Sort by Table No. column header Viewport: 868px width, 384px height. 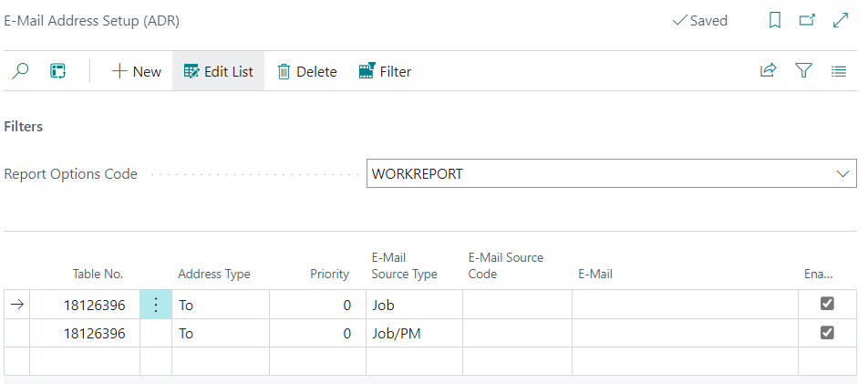pyautogui.click(x=98, y=274)
